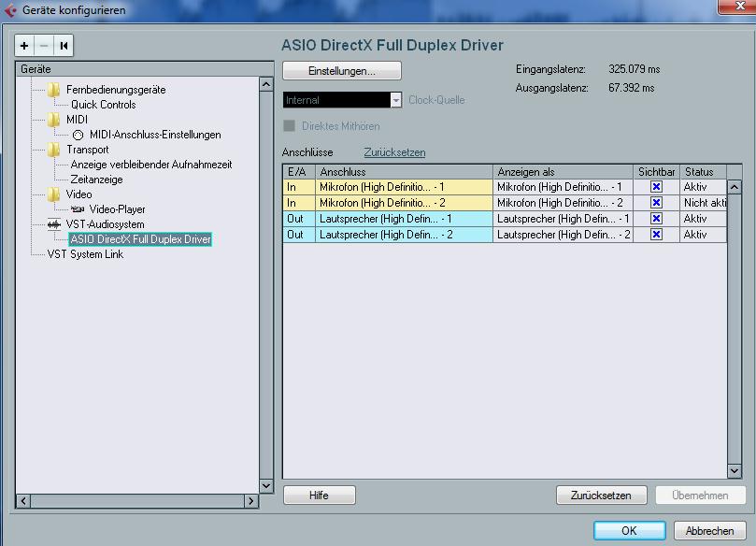This screenshot has width=756, height=546.
Task: Confirm with the OK button
Action: click(629, 530)
